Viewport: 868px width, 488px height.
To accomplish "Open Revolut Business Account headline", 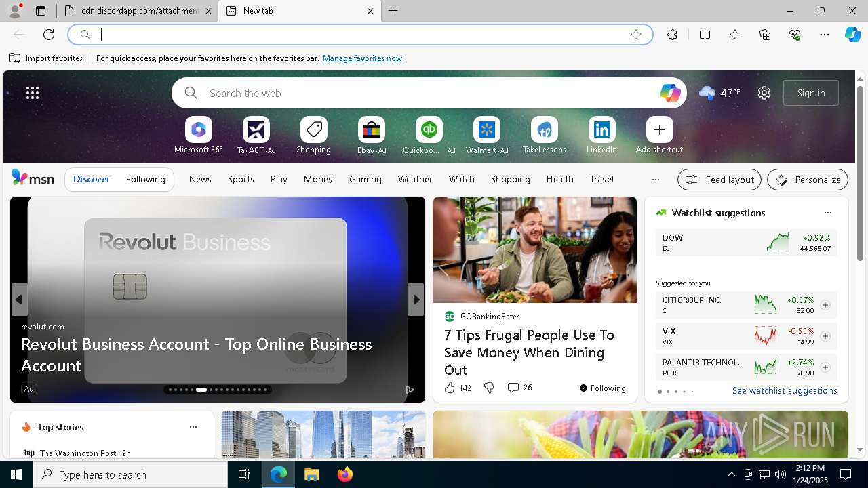I will click(x=197, y=354).
